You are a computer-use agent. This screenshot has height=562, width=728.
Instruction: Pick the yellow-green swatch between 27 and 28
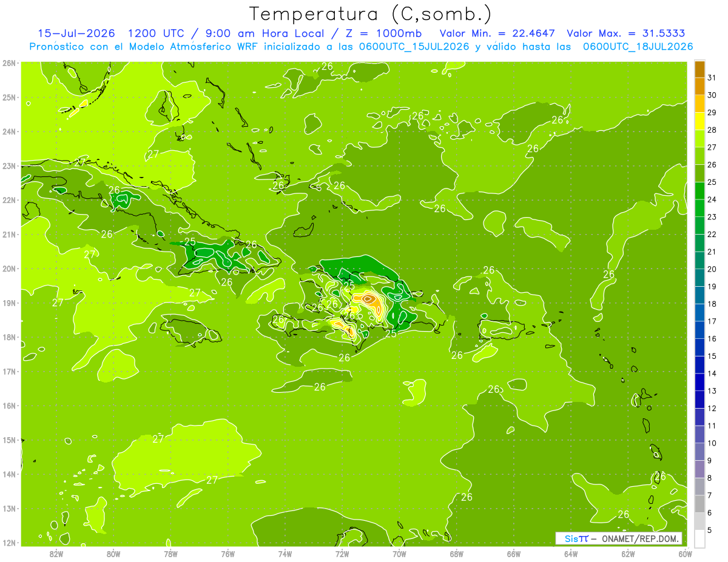coord(699,138)
